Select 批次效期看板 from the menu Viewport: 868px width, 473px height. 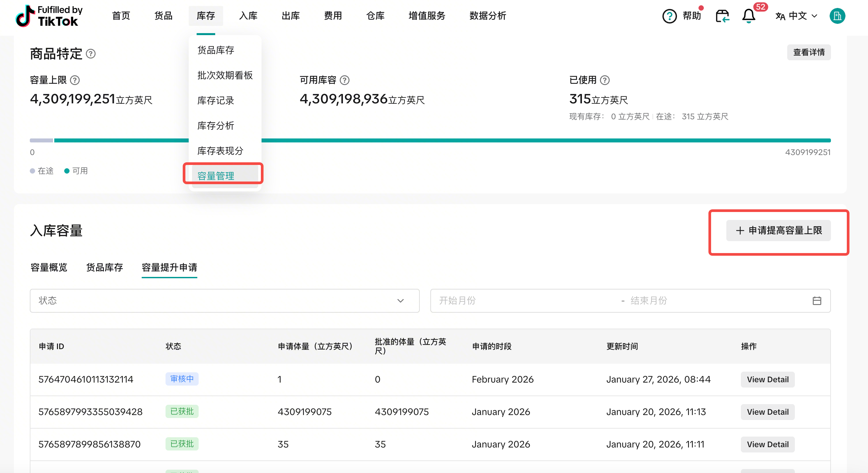[x=225, y=75]
